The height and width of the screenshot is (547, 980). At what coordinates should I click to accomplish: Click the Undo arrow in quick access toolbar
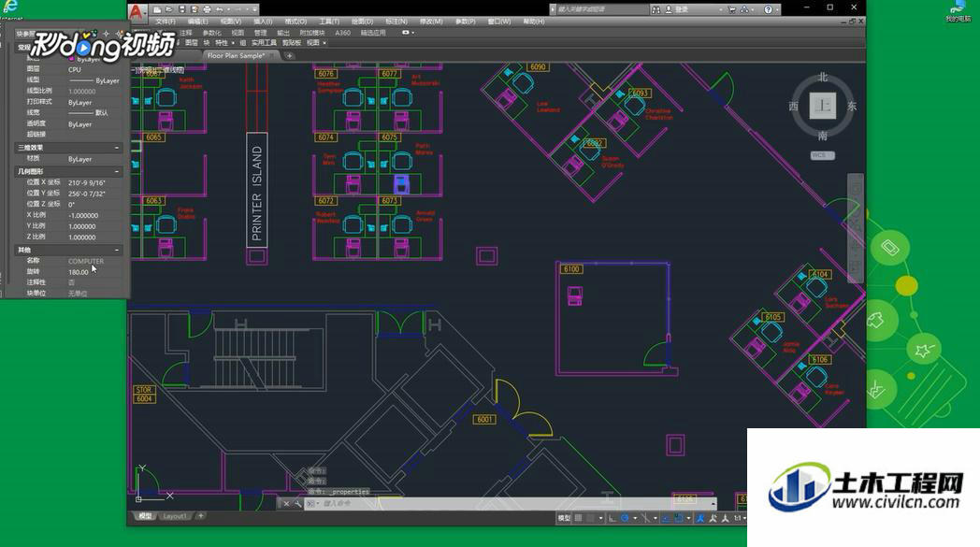[220, 9]
